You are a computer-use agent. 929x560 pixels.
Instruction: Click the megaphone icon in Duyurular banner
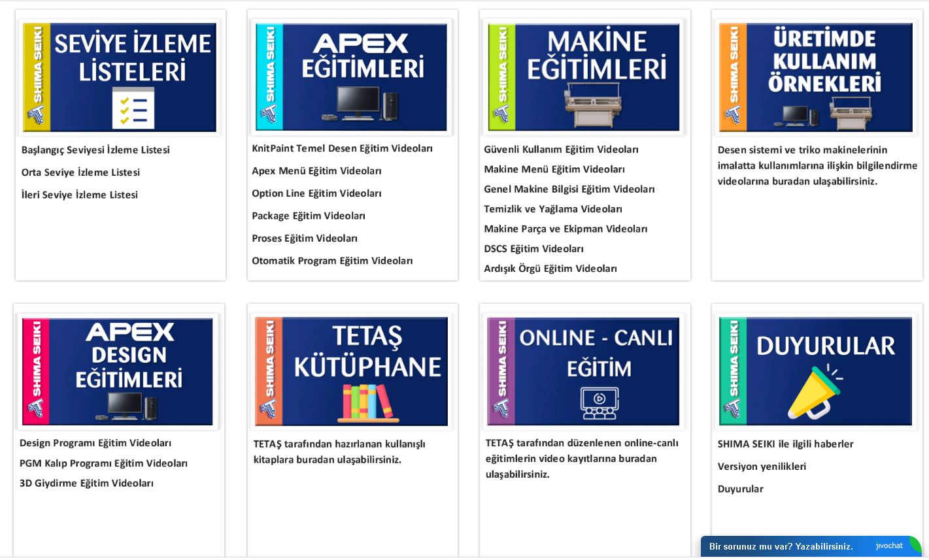815,392
